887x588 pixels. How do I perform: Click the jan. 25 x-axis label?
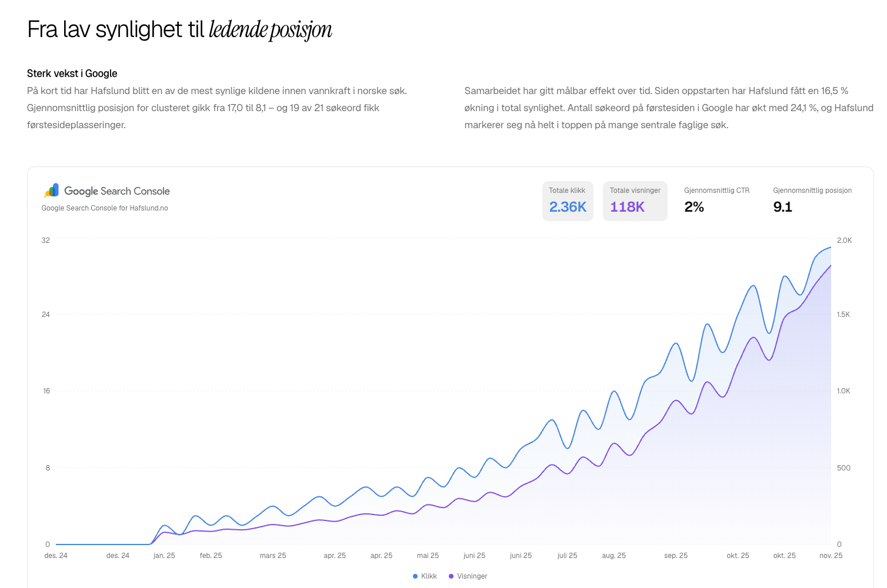click(164, 556)
